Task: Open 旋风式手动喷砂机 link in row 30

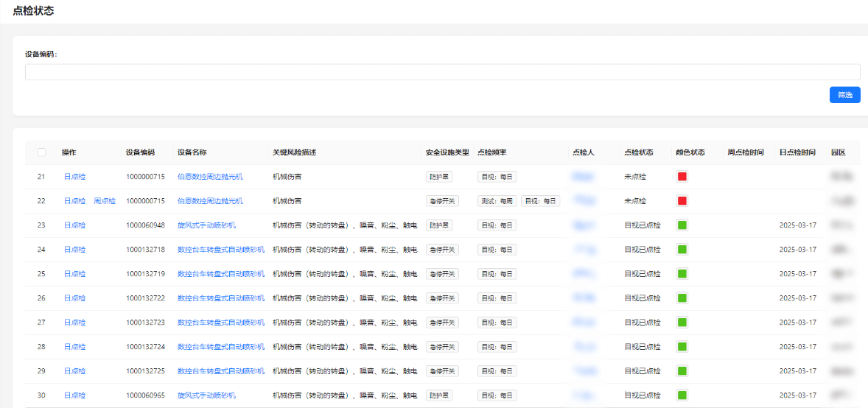Action: coord(206,395)
